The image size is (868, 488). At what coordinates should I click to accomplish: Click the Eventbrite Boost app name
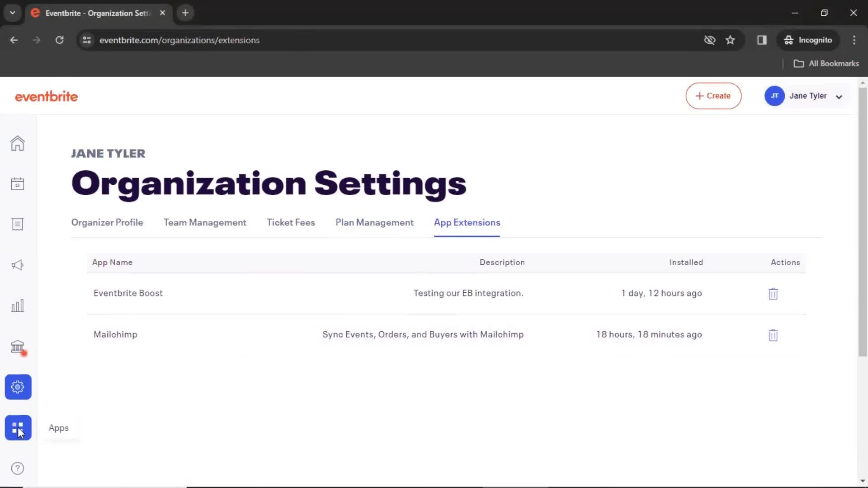128,293
